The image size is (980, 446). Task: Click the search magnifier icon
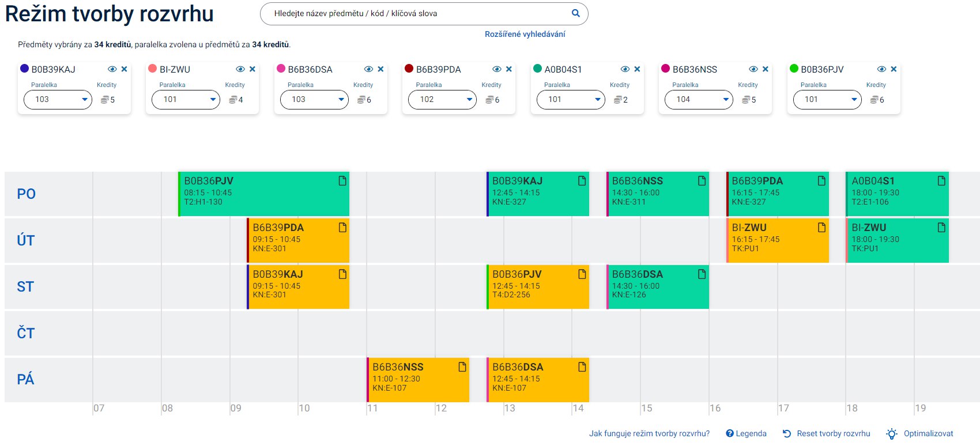coord(575,13)
